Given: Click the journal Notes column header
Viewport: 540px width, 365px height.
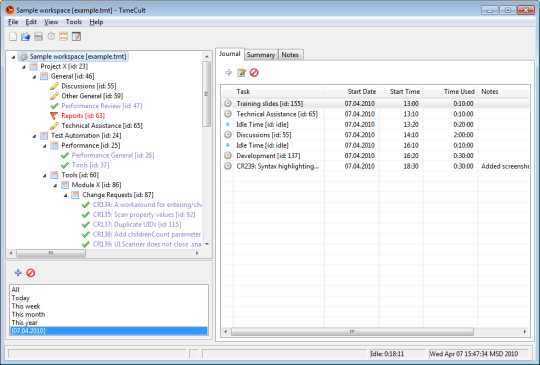Looking at the screenshot, I should pos(504,92).
